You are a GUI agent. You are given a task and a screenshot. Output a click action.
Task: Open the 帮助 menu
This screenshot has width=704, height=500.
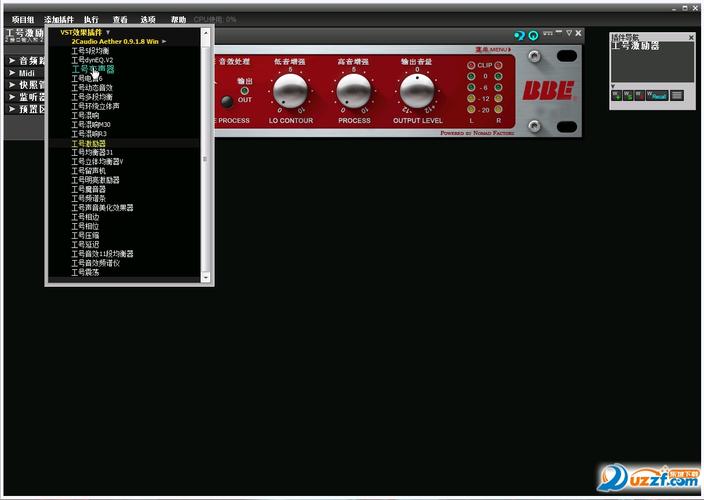[x=178, y=19]
